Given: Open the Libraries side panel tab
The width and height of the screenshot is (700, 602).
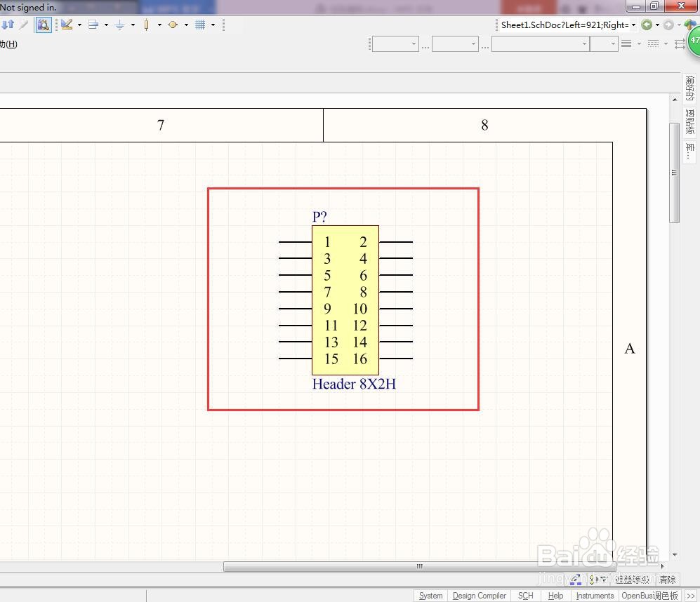Looking at the screenshot, I should [x=689, y=152].
